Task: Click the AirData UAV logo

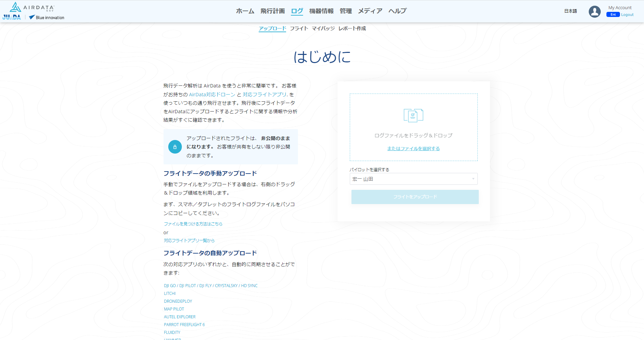Action: coord(32,7)
